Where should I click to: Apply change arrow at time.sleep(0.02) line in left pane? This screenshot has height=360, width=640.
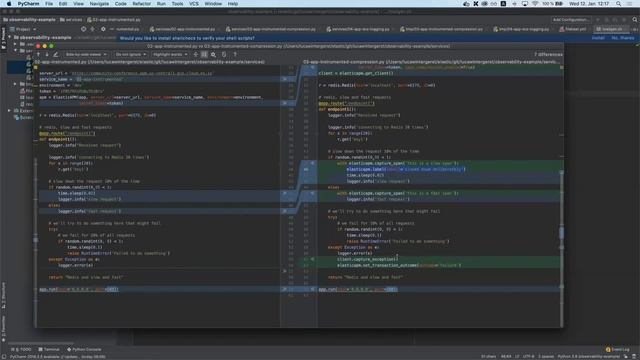coord(285,193)
